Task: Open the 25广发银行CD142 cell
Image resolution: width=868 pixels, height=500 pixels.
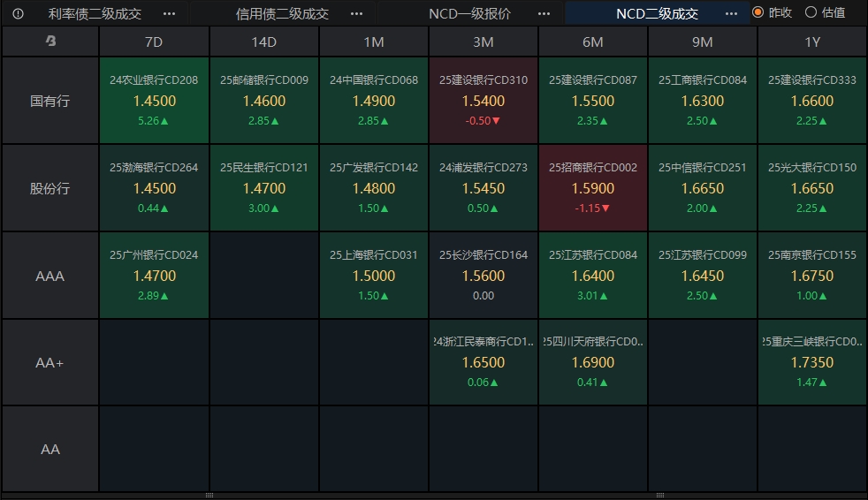Action: pyautogui.click(x=374, y=188)
